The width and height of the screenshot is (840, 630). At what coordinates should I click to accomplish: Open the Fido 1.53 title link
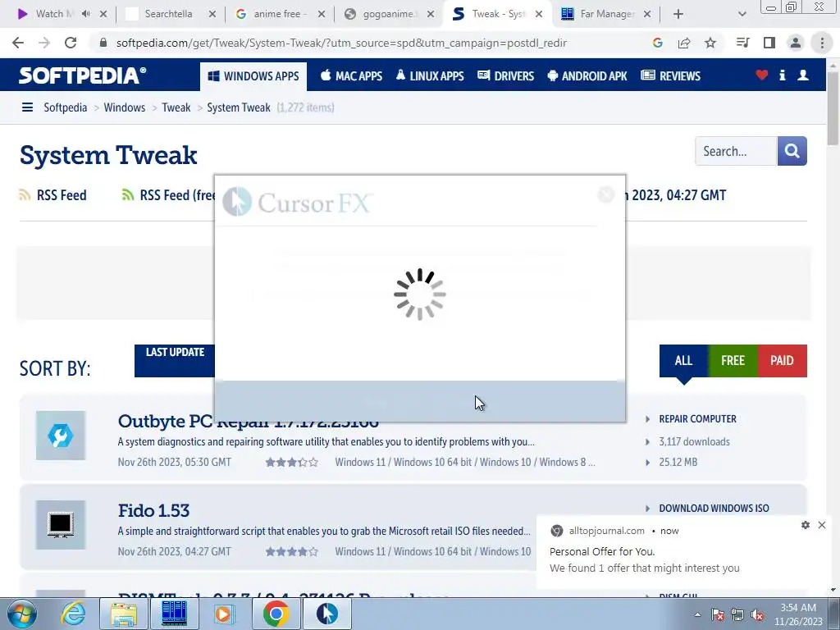click(153, 510)
